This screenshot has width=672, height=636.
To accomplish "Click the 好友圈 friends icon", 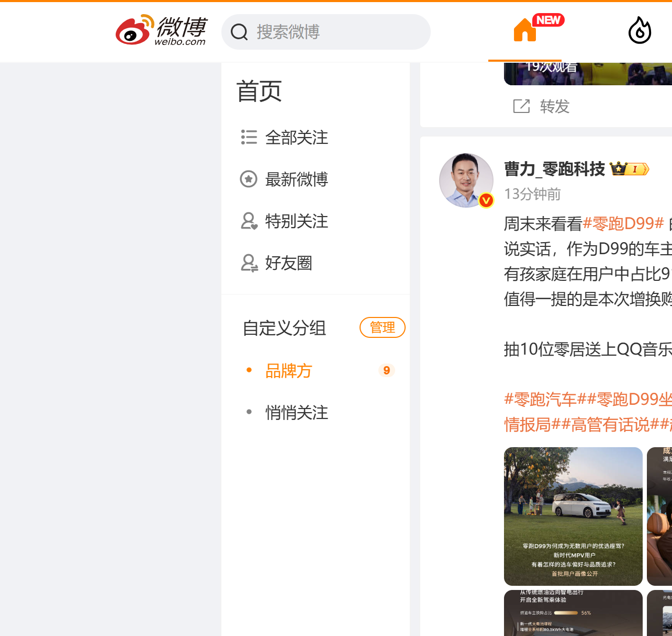I will (249, 263).
